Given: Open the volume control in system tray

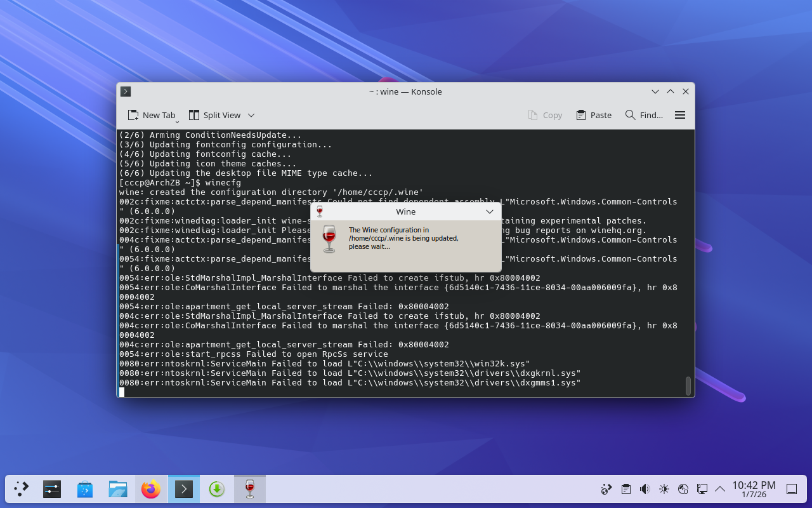Looking at the screenshot, I should pos(645,489).
